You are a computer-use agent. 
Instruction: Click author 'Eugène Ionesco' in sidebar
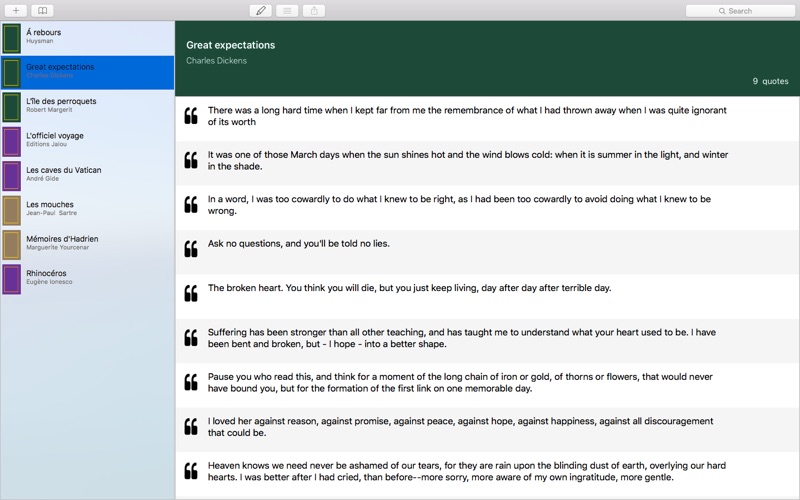tap(49, 282)
